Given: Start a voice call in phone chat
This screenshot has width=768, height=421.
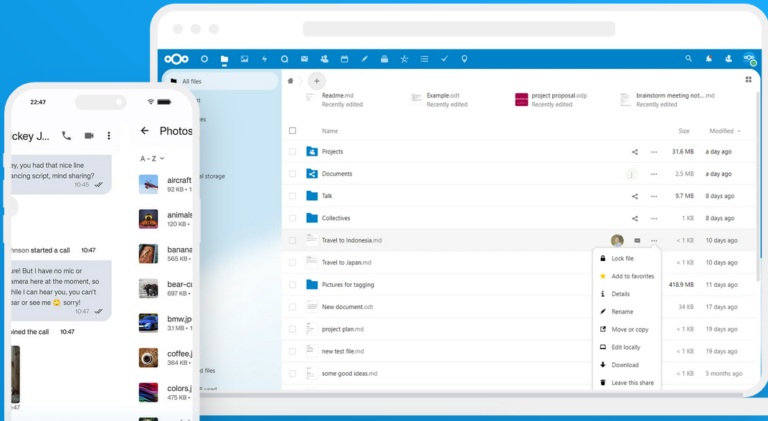Looking at the screenshot, I should (66, 135).
